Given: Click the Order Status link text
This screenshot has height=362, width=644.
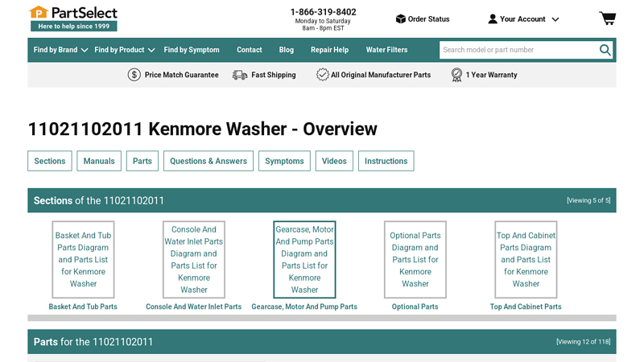Looking at the screenshot, I should click(428, 19).
